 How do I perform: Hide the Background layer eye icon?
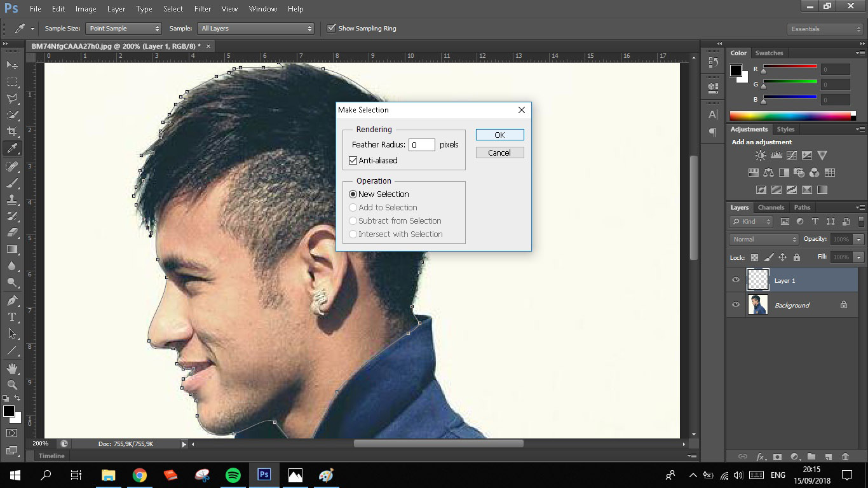736,305
